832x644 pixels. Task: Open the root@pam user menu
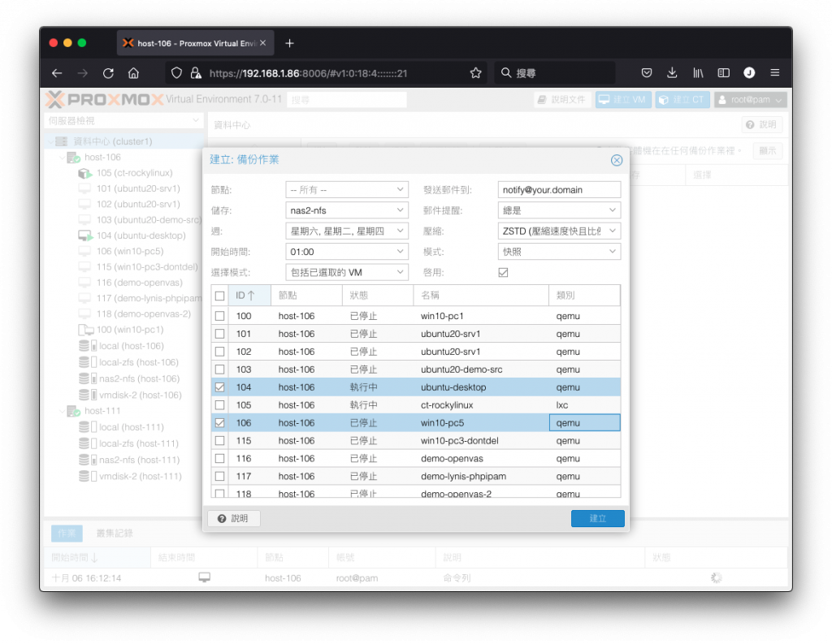pyautogui.click(x=750, y=100)
